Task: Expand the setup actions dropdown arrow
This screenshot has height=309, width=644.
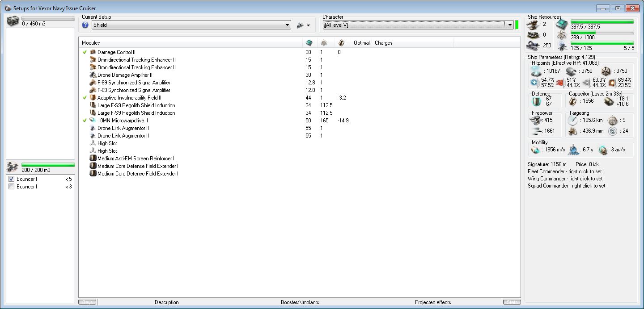Action: click(x=309, y=25)
